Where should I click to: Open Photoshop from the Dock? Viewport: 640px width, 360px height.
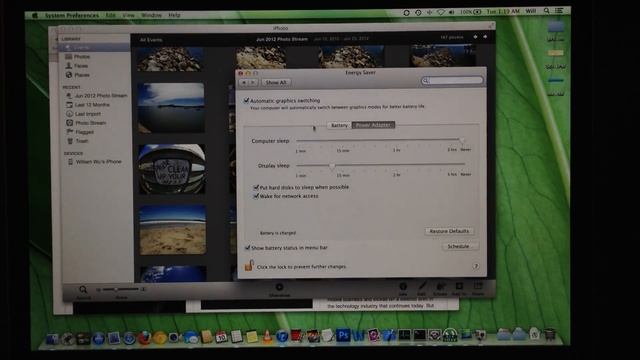click(x=343, y=336)
